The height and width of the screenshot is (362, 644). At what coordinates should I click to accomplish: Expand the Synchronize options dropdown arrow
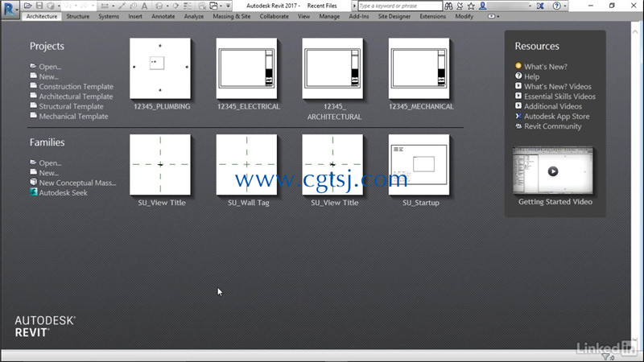59,6
